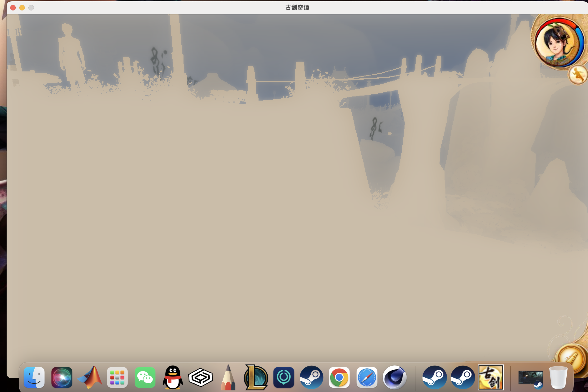
Task: Open Safari browser
Action: pyautogui.click(x=367, y=377)
